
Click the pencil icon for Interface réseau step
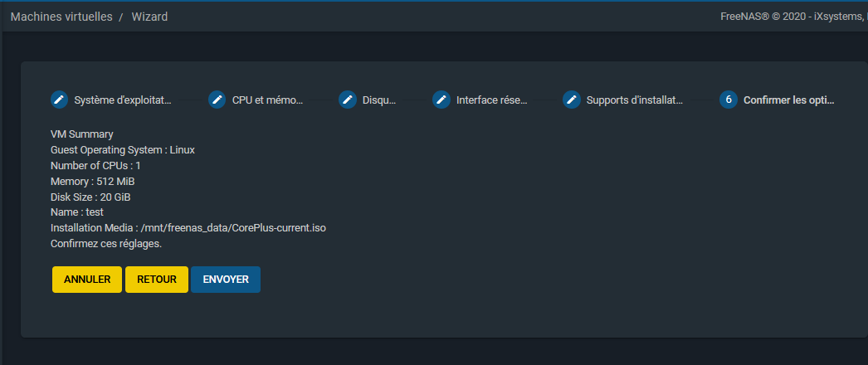pyautogui.click(x=441, y=100)
